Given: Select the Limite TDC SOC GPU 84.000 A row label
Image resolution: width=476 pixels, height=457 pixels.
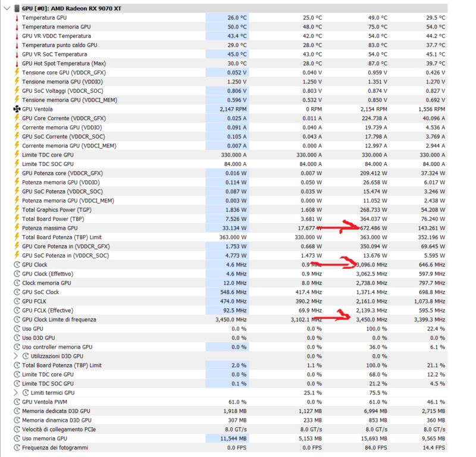Looking at the screenshot, I should point(48,164).
